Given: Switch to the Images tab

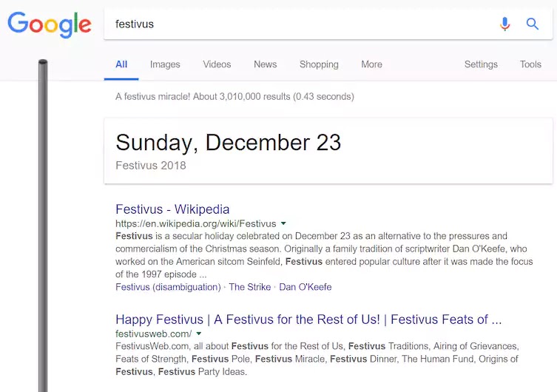Looking at the screenshot, I should tap(165, 64).
